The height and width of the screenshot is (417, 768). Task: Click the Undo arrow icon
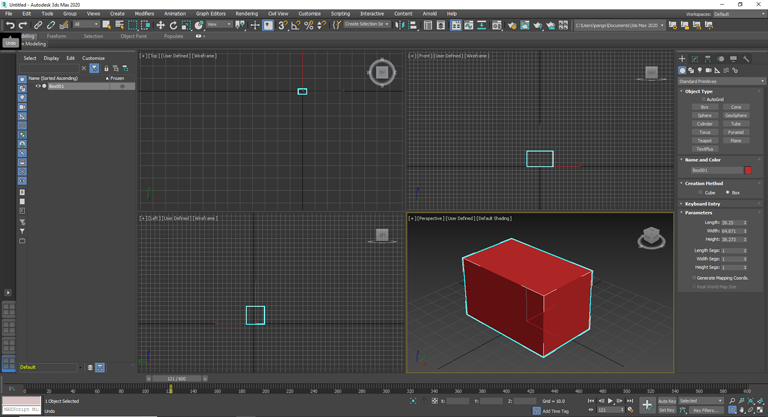9,25
